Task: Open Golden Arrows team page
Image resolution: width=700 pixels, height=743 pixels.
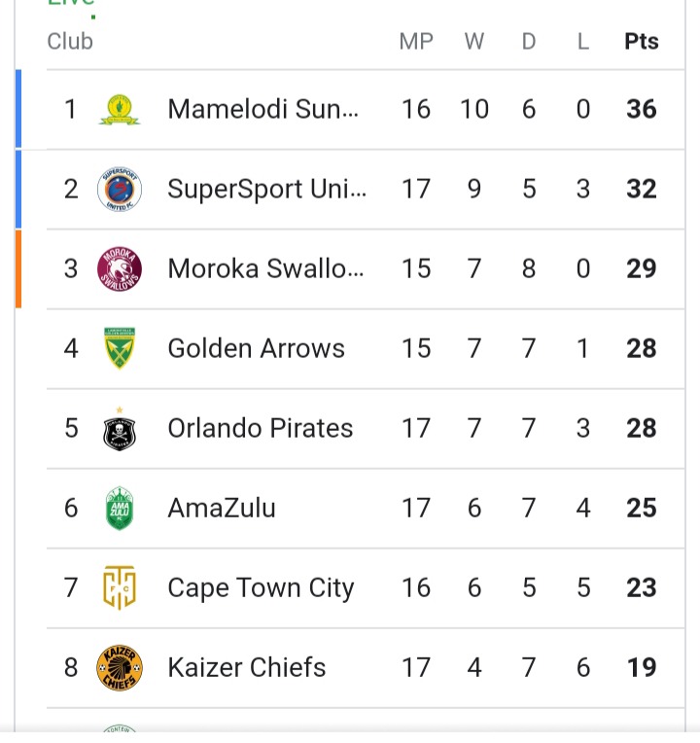Action: pos(257,348)
